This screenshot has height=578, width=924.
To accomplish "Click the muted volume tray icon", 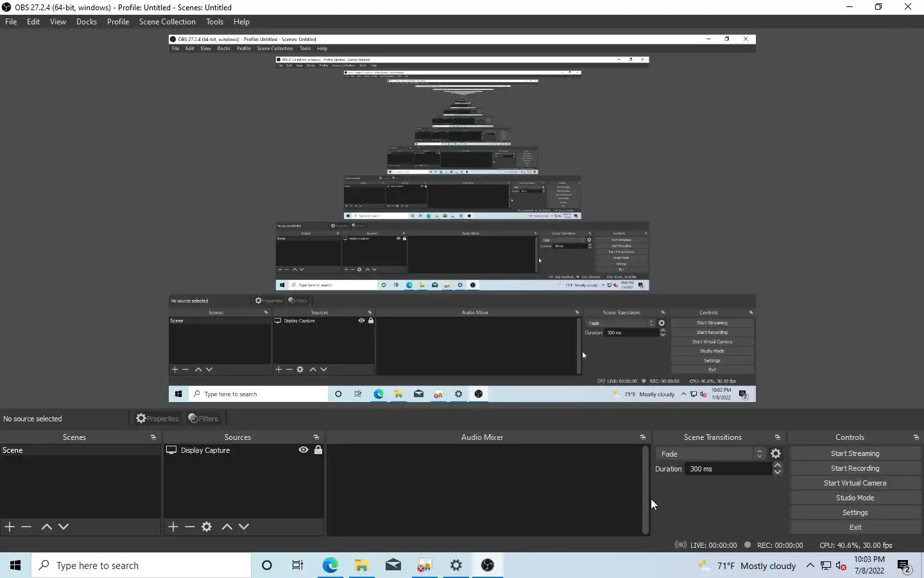I will 841,566.
